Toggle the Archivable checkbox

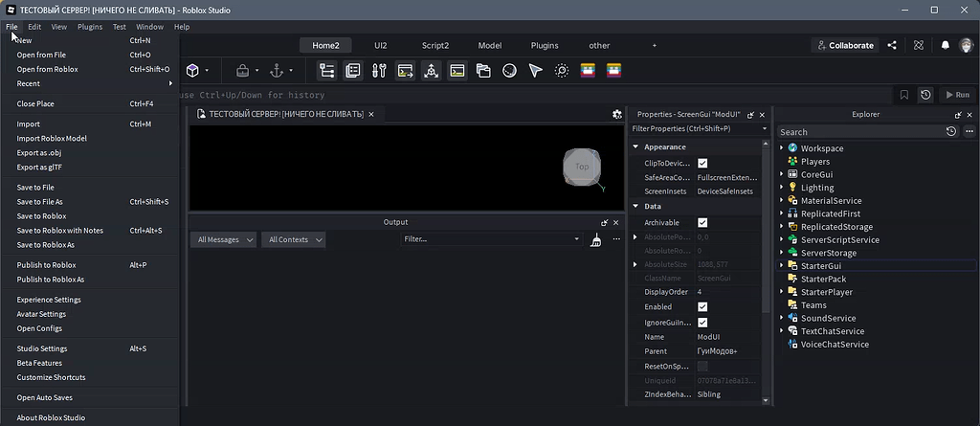[x=702, y=223]
